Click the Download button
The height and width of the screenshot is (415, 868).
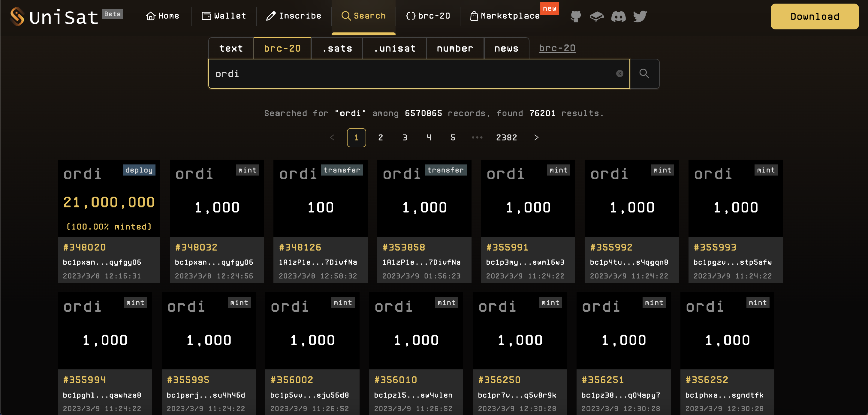(814, 16)
